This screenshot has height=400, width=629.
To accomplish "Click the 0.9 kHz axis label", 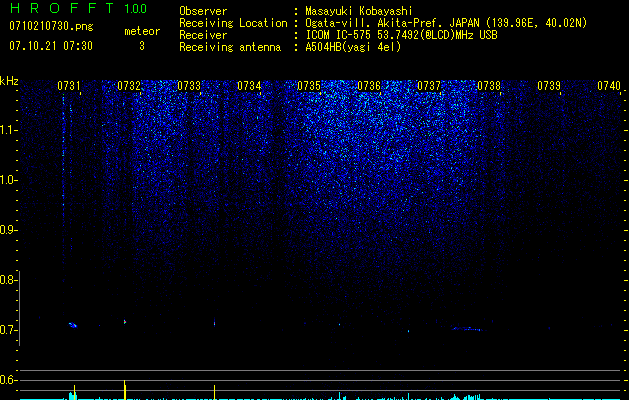I will point(7,230).
